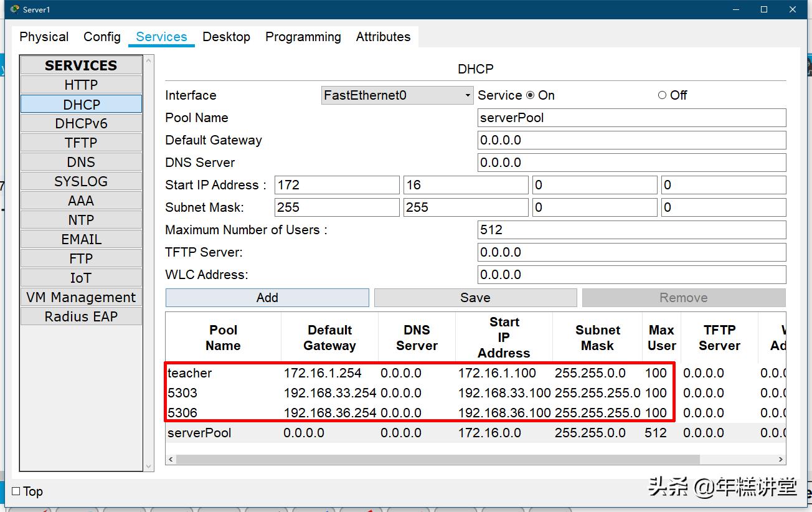Click start IP 192.168.36.100 cell
812x512 pixels.
point(504,413)
